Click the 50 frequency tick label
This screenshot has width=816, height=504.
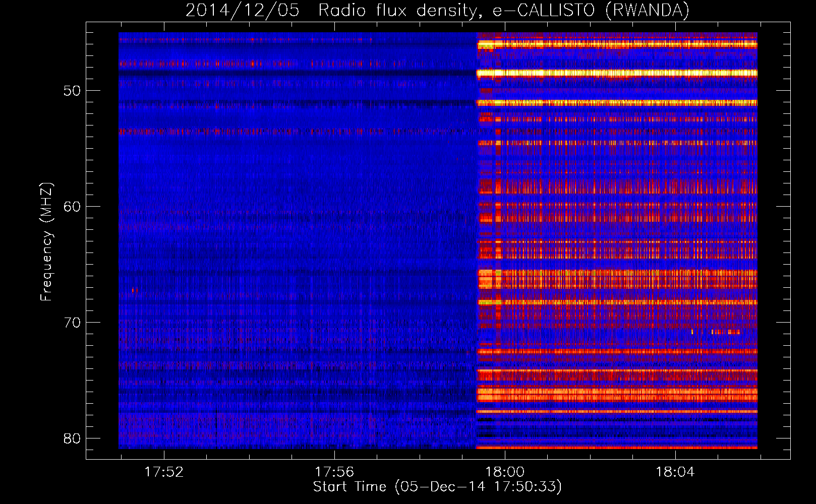point(72,91)
